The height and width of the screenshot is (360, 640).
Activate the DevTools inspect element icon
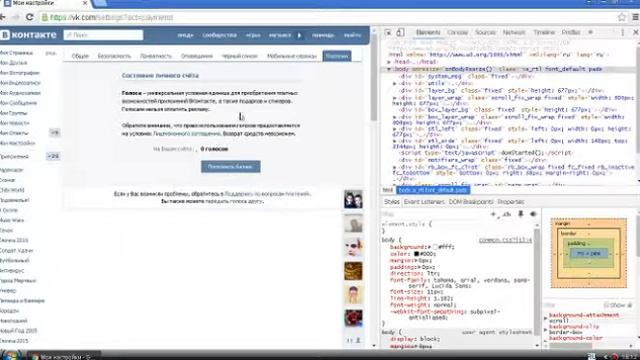(388, 32)
